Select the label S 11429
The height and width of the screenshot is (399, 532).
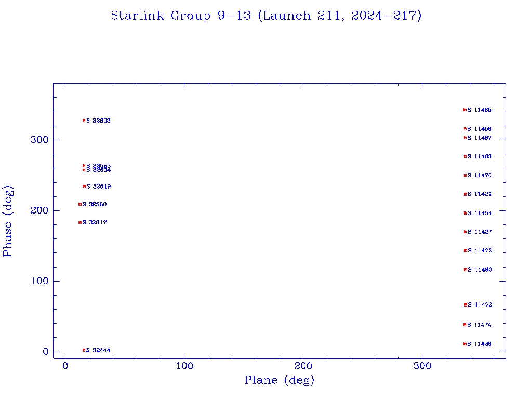tap(480, 194)
